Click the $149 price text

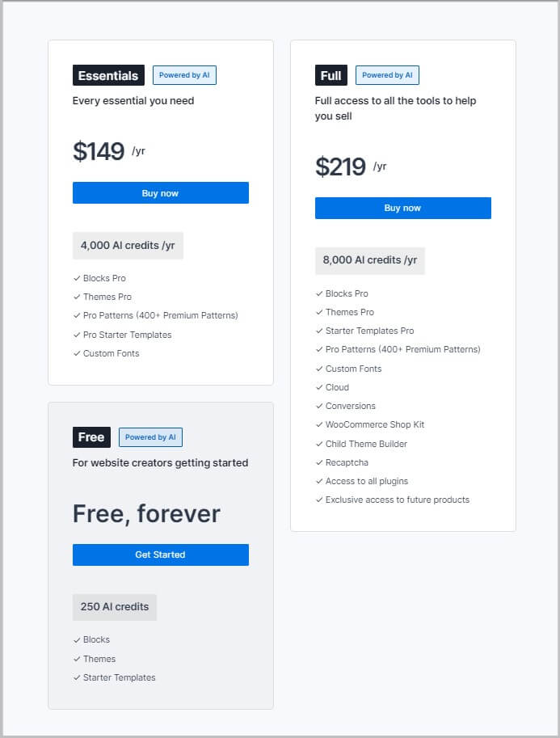tap(99, 152)
